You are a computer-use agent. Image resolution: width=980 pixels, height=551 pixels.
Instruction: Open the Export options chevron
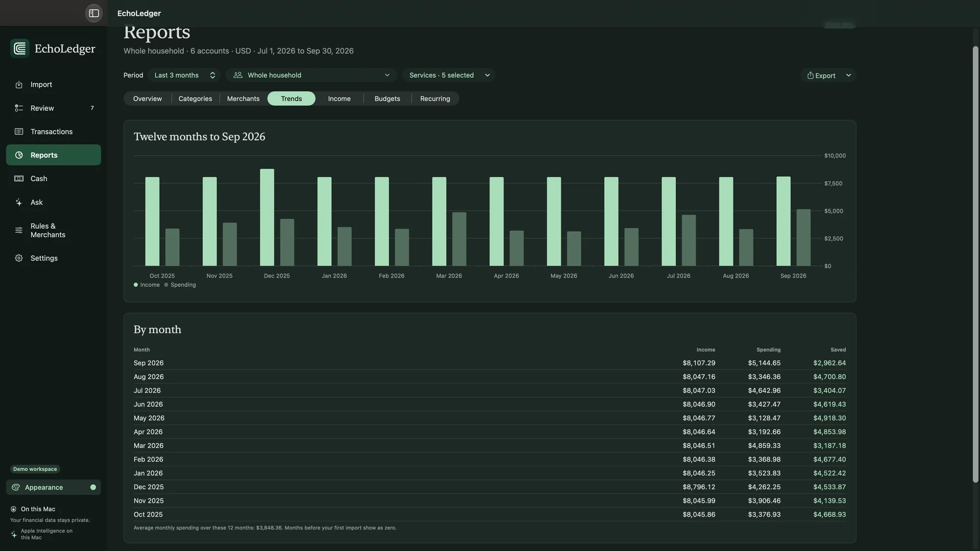pos(848,75)
